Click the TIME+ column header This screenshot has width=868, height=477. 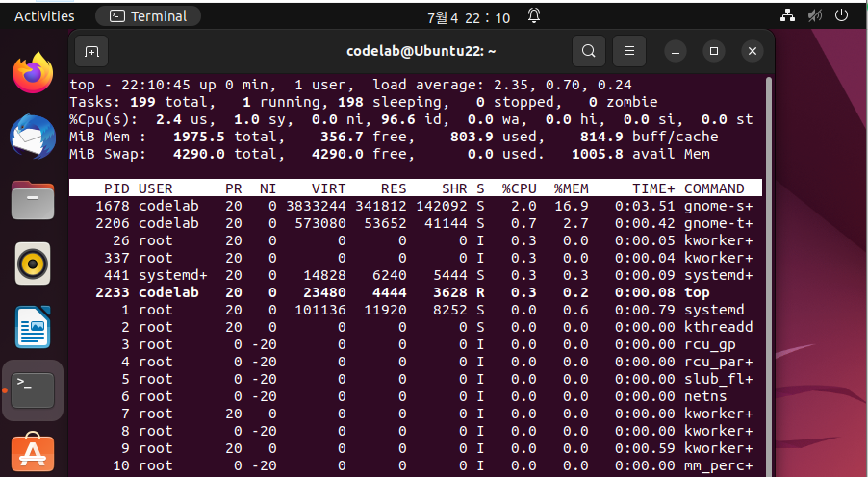click(x=653, y=188)
